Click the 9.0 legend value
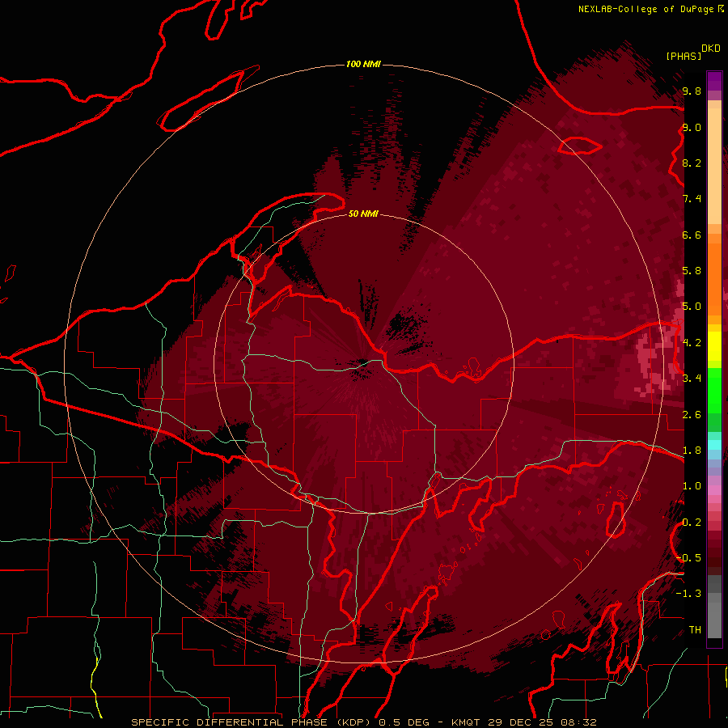Image resolution: width=728 pixels, height=728 pixels. point(692,127)
